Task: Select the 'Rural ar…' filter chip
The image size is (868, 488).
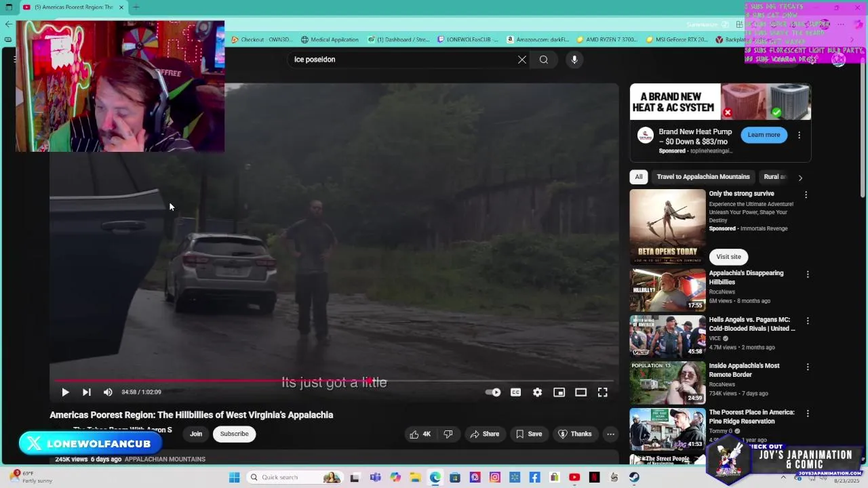Action: point(775,177)
